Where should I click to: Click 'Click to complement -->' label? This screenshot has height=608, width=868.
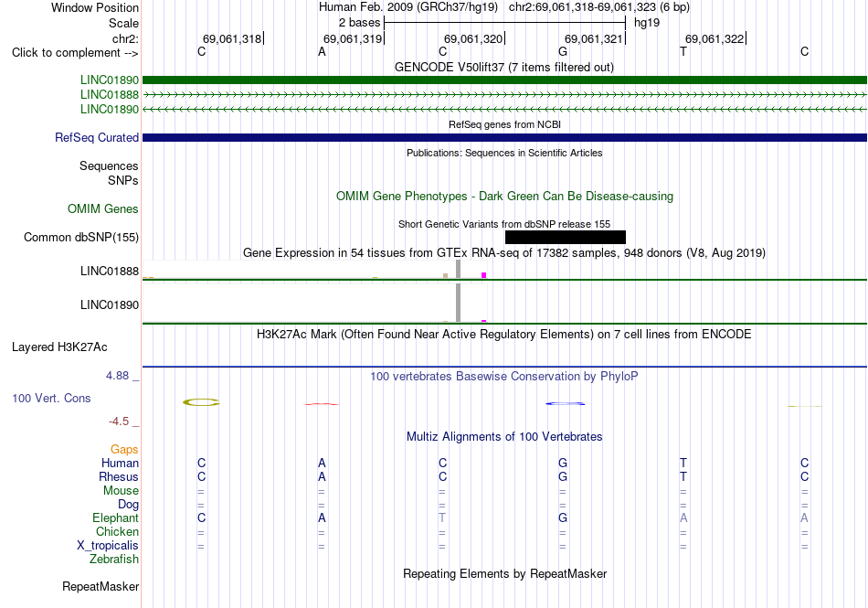(x=75, y=53)
